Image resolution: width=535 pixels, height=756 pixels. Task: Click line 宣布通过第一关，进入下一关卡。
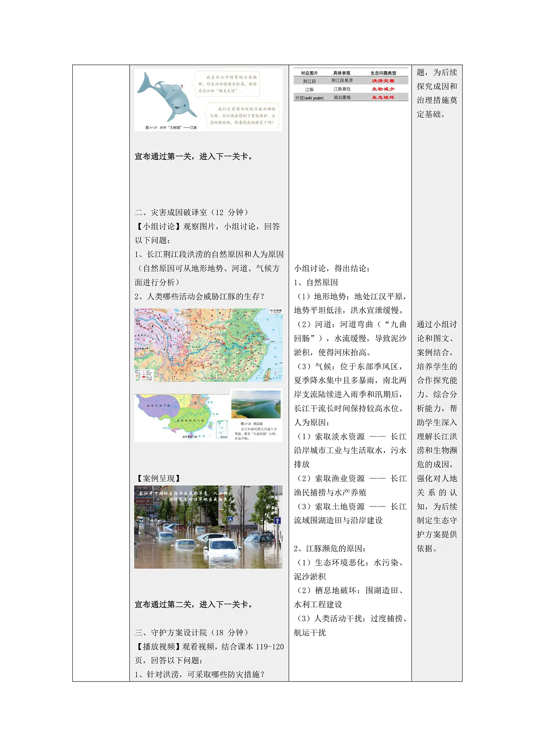click(195, 156)
